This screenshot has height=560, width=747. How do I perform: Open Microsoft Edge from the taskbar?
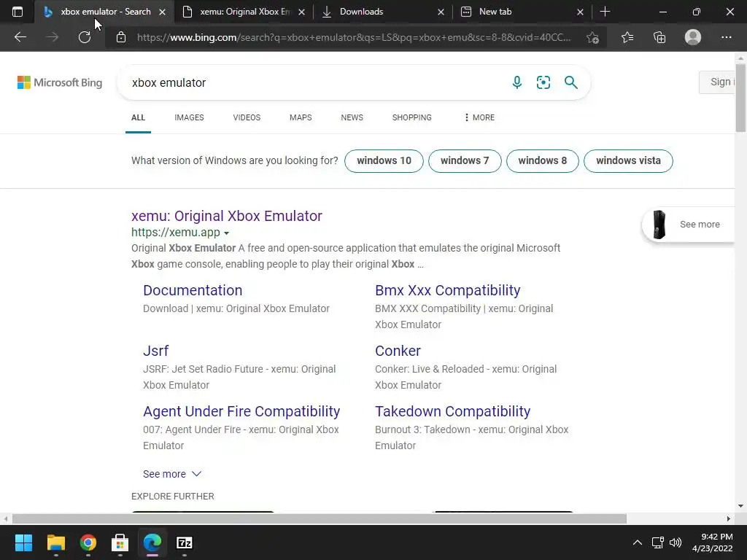click(152, 542)
